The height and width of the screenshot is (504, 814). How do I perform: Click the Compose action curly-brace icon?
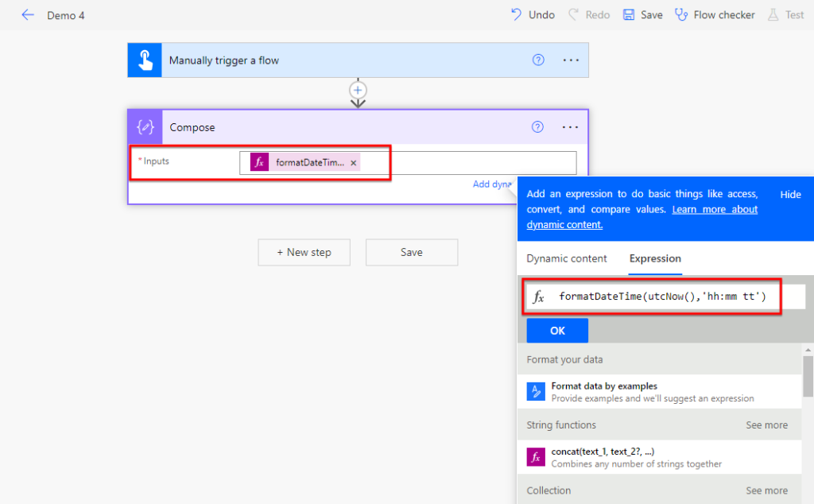[x=145, y=127]
